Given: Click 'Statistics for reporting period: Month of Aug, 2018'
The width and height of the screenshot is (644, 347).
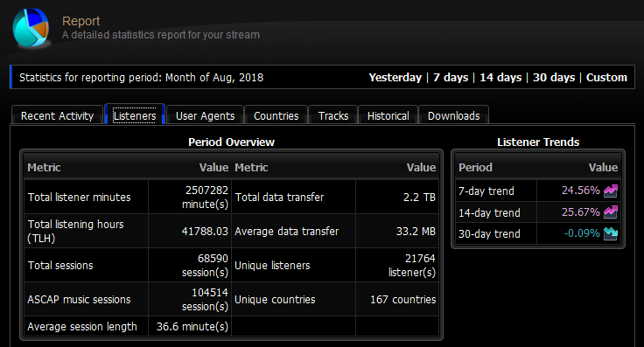Looking at the screenshot, I should click(141, 78).
